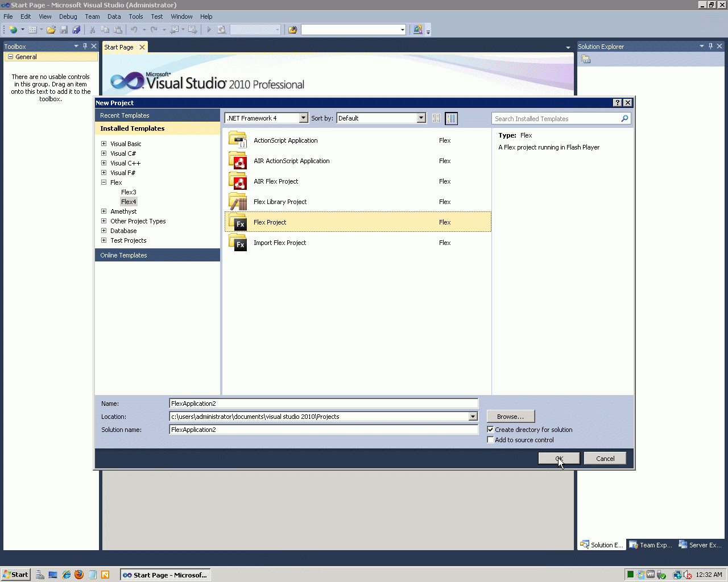The width and height of the screenshot is (728, 582).
Task: Switch template list to small icons view
Action: point(436,118)
